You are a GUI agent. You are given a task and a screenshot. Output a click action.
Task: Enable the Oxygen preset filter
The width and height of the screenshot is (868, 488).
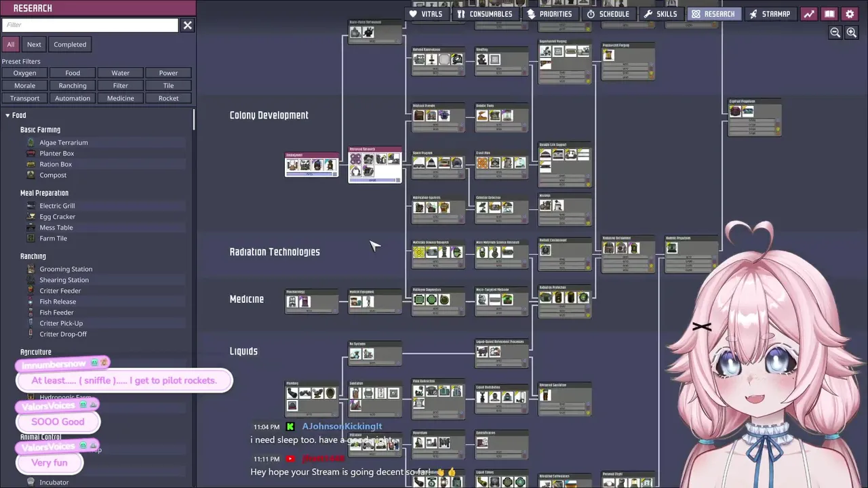[x=24, y=73]
